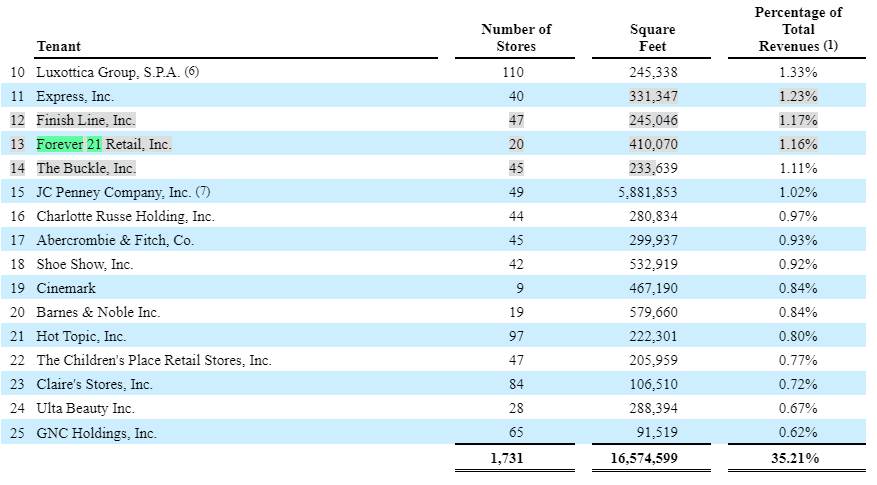The height and width of the screenshot is (485, 877).
Task: Click revenue percentage '0.92%'
Action: pos(798,265)
